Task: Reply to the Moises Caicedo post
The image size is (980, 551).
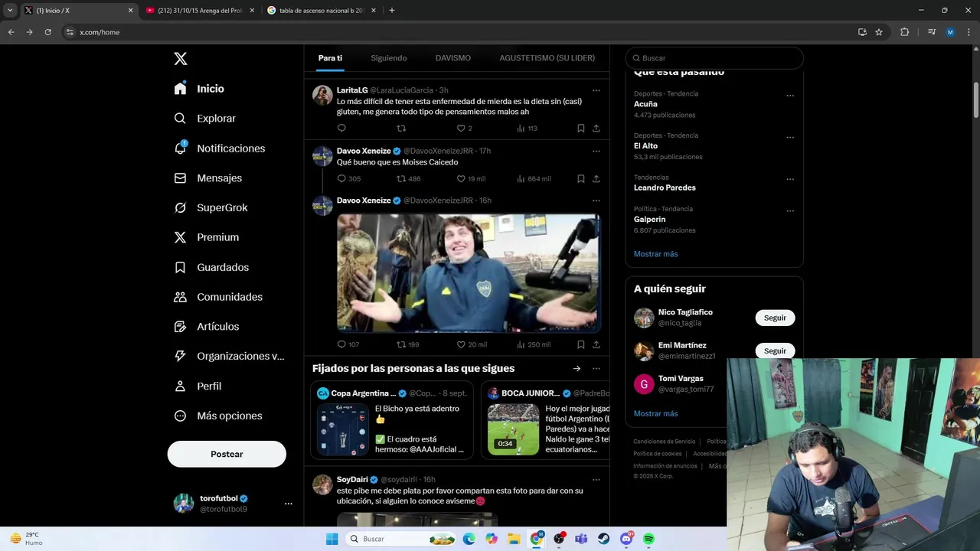Action: tap(348, 178)
